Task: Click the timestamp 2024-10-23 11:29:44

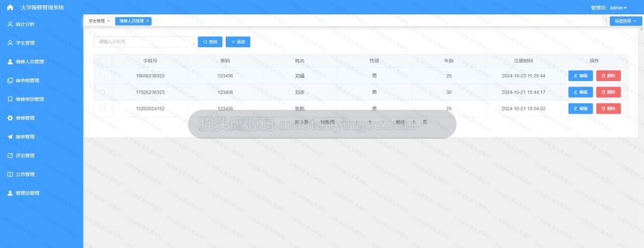Action: coord(523,76)
